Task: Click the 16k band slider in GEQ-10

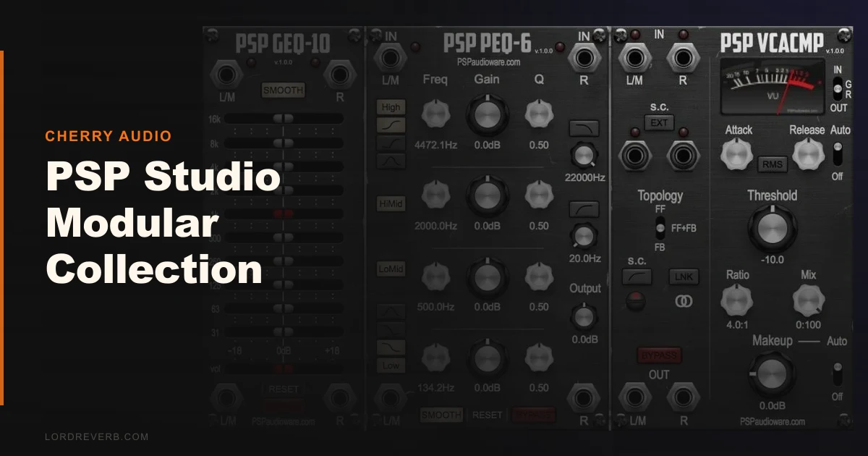Action: tap(284, 118)
